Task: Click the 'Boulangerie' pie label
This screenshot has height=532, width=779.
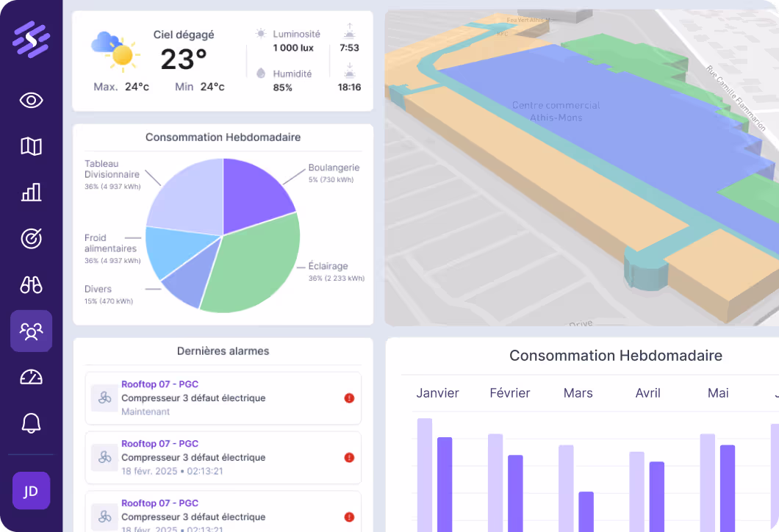Action: point(334,168)
